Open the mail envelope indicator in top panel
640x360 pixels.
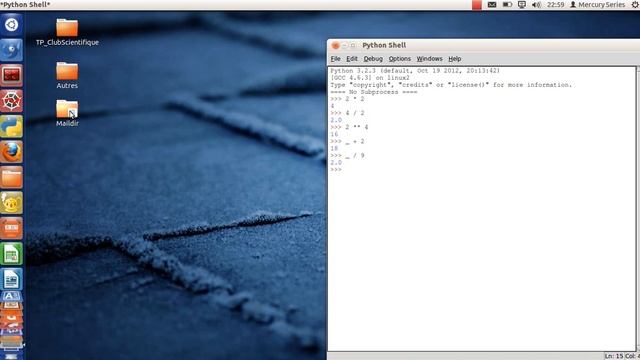pos(492,5)
